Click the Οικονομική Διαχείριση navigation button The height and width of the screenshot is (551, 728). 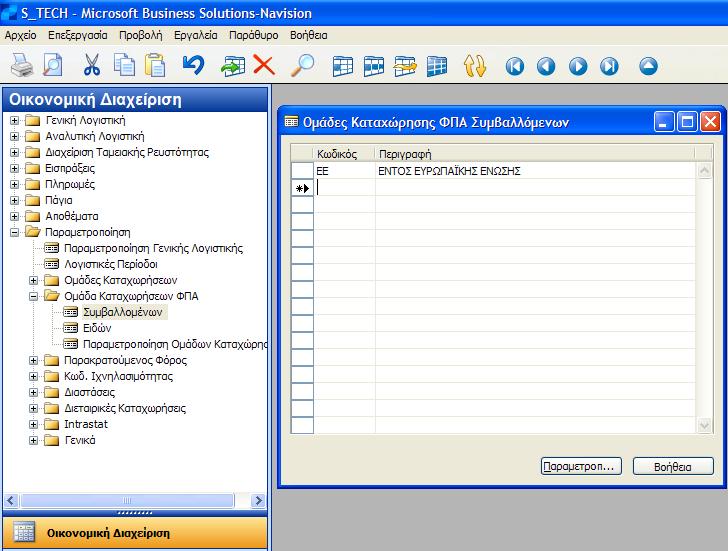tap(135, 533)
